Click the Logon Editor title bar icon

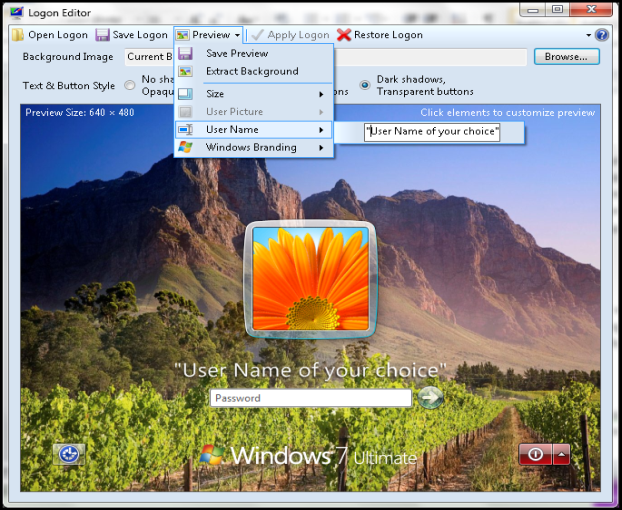(17, 12)
